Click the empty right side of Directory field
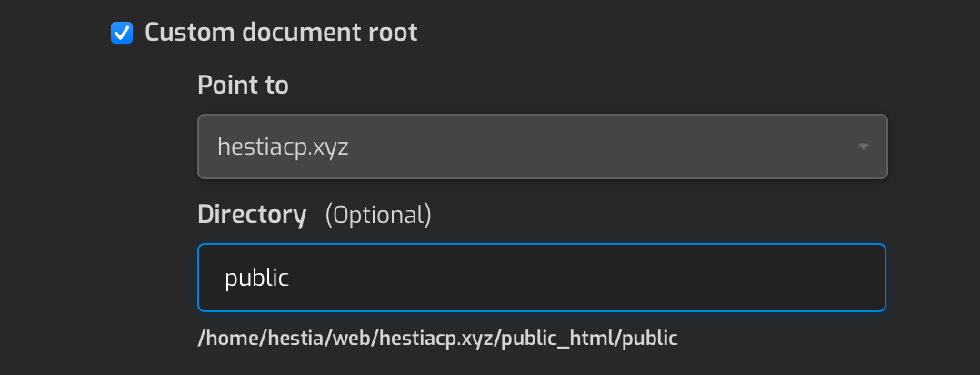Screen dimensions: 980x375 pyautogui.click(x=727, y=278)
